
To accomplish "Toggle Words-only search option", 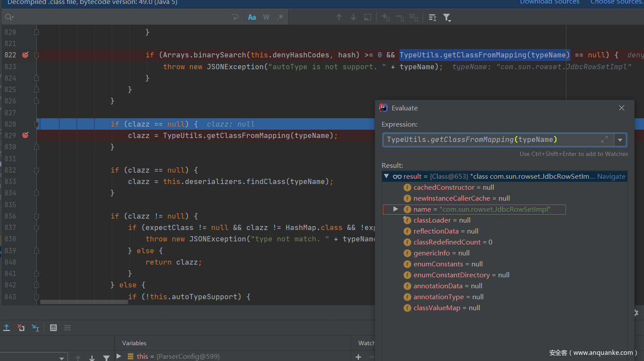I will pyautogui.click(x=266, y=18).
